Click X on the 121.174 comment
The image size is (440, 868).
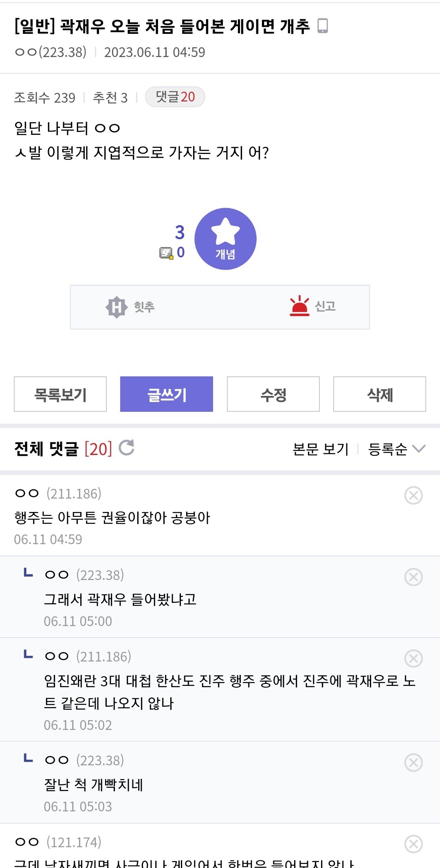tap(414, 844)
